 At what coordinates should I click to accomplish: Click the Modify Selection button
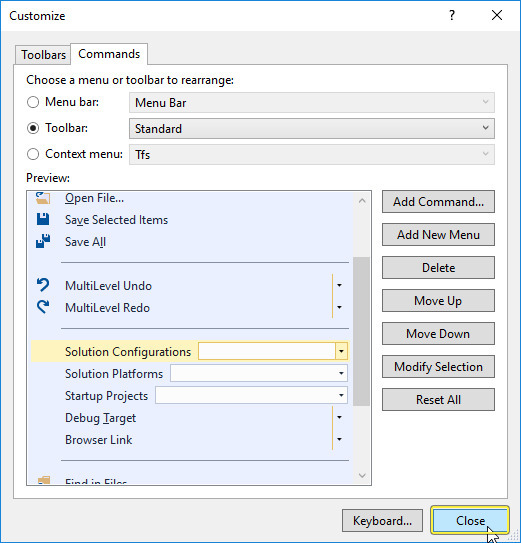[438, 366]
